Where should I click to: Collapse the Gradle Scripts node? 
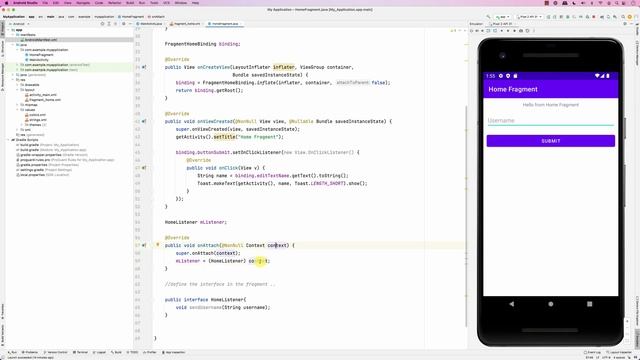point(8,140)
